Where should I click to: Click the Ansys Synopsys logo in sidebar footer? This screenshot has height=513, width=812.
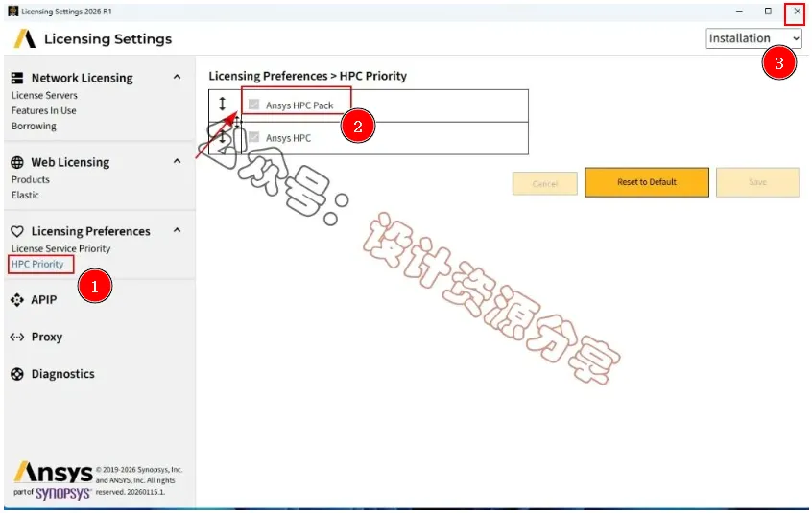[x=54, y=481]
